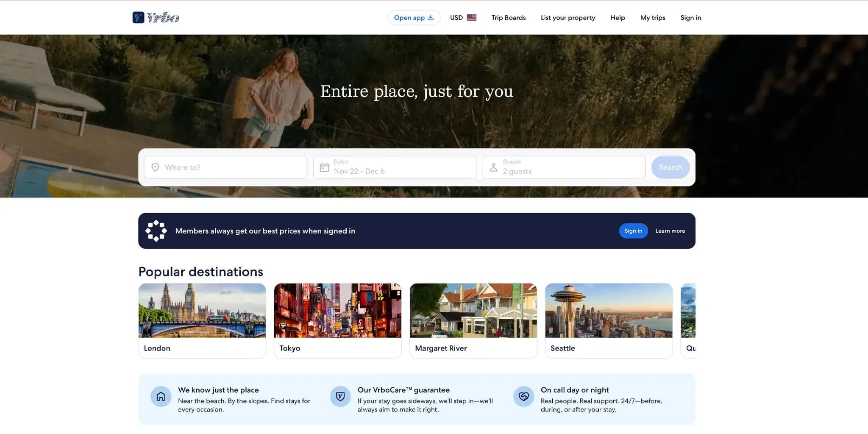Open the Nov 22 - Dec 6 date picker
Image resolution: width=868 pixels, height=434 pixels.
click(x=394, y=167)
